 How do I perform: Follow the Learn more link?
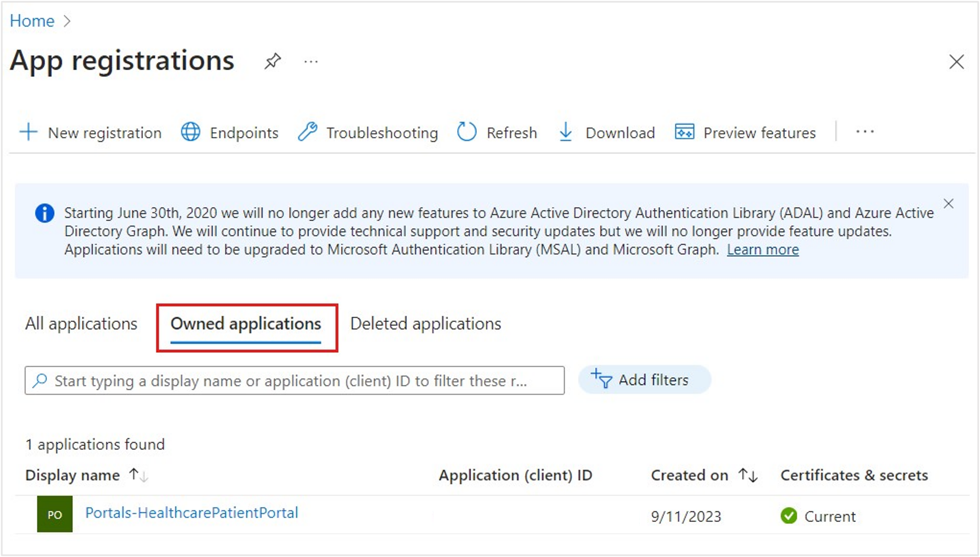coord(763,250)
